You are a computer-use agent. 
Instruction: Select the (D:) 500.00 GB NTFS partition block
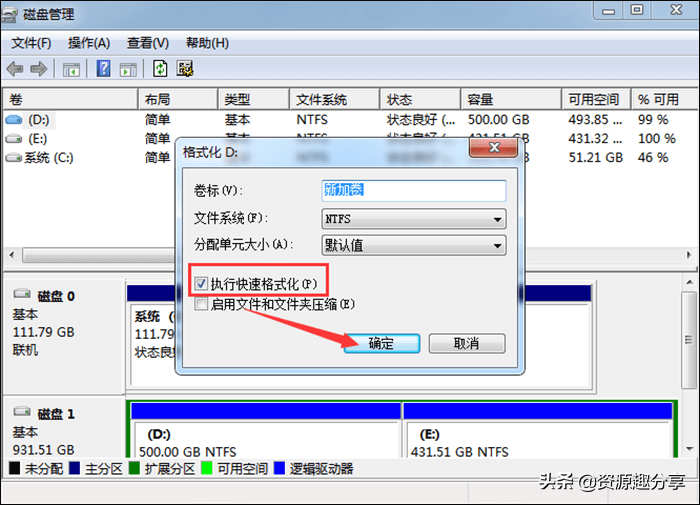266,430
